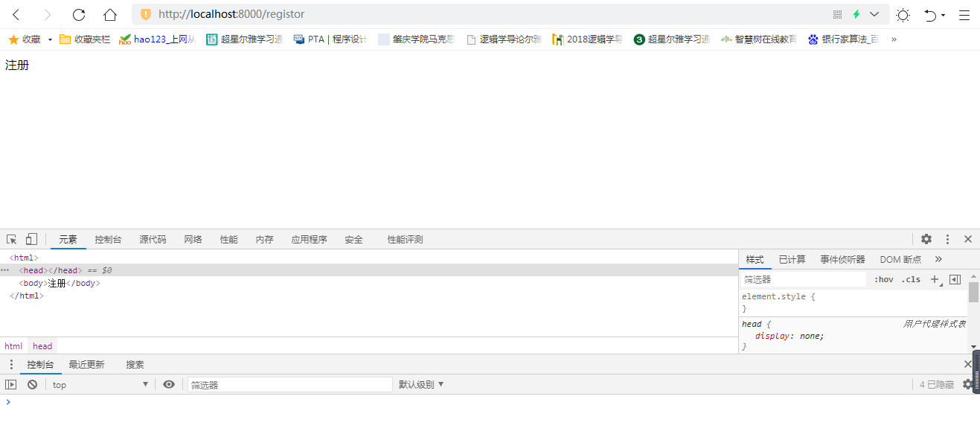Toggle the :hov element state button
Image resolution: width=980 pixels, height=440 pixels.
point(884,279)
